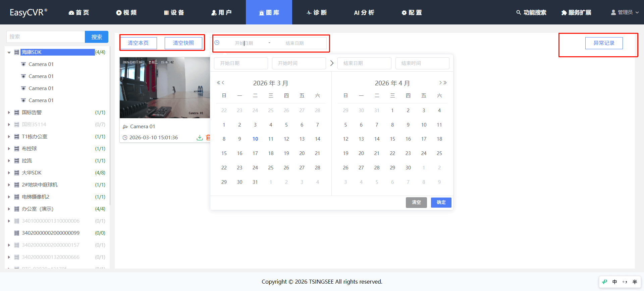Open the 异常记录 page
The image size is (644, 291).
coord(604,43)
